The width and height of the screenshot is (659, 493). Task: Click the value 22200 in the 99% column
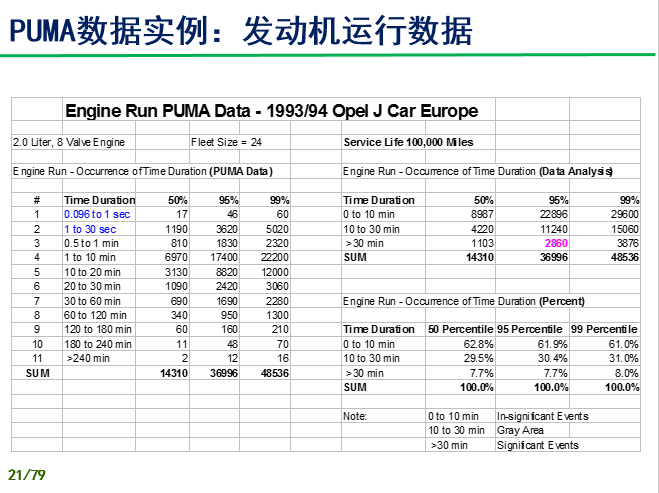[x=275, y=257]
